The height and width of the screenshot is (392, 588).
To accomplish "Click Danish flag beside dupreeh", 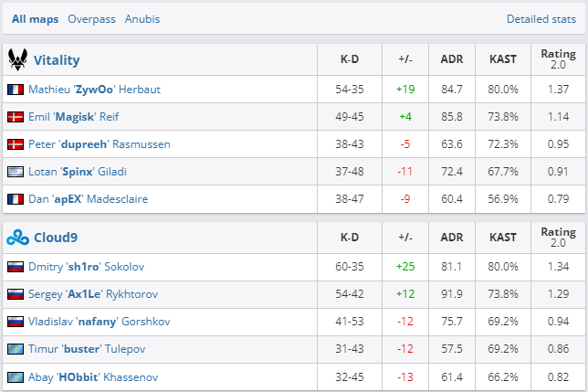I will 15,144.
